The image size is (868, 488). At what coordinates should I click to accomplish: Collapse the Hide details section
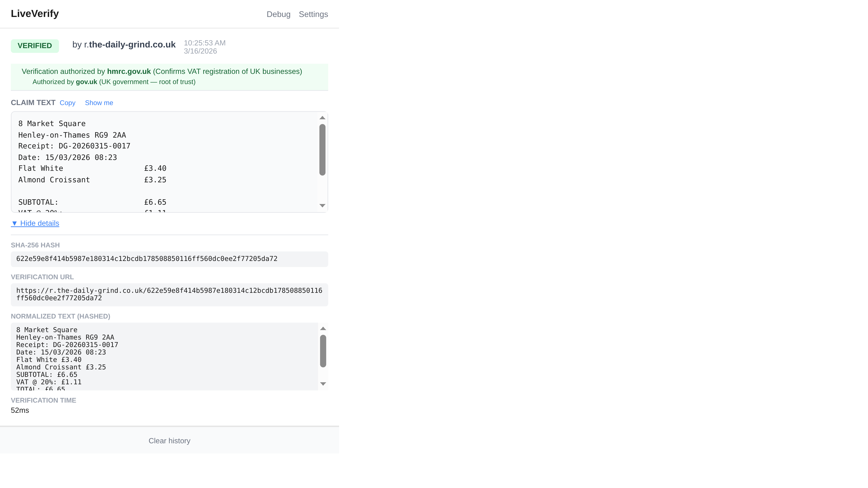(x=35, y=223)
